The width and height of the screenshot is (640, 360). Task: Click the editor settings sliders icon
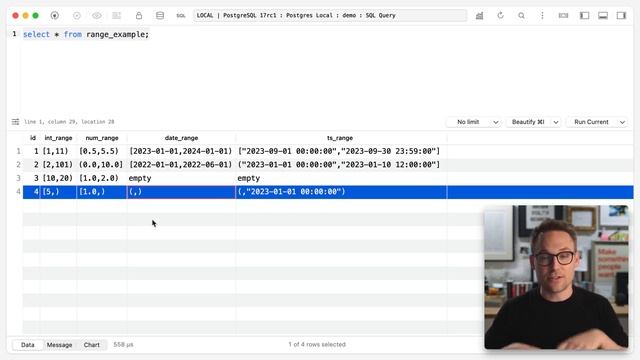16,122
